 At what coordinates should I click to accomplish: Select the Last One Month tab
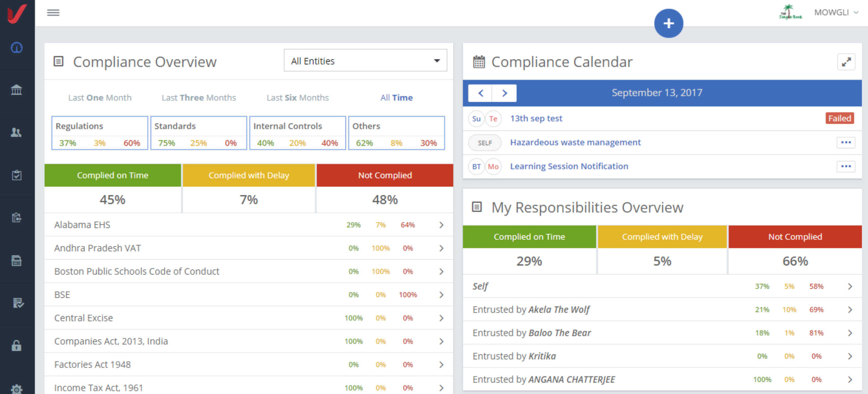(100, 98)
